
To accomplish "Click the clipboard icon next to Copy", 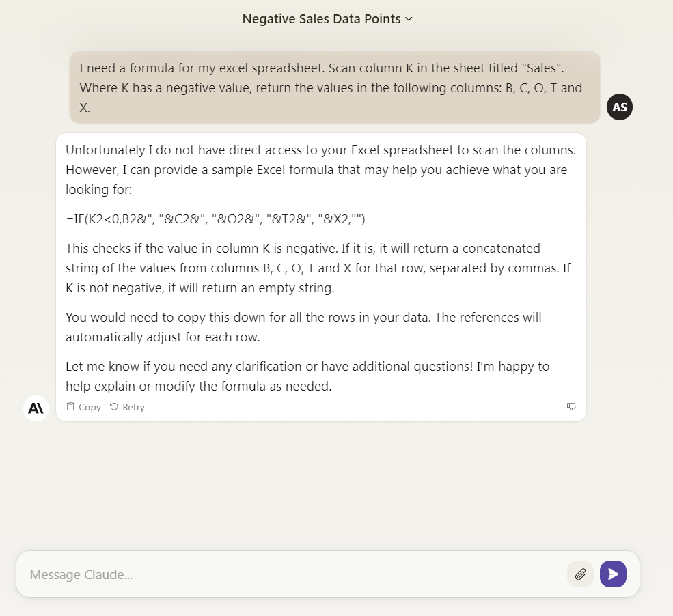I will [x=70, y=406].
